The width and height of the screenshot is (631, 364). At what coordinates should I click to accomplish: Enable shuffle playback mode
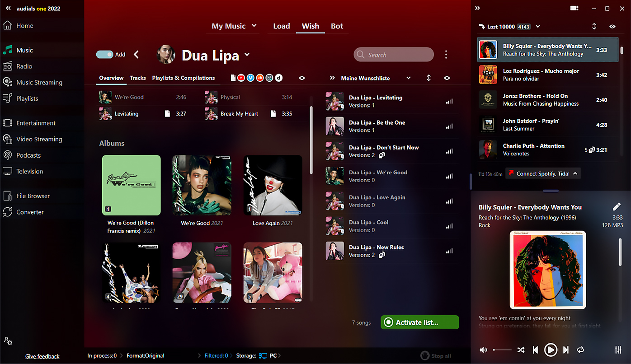click(x=521, y=350)
